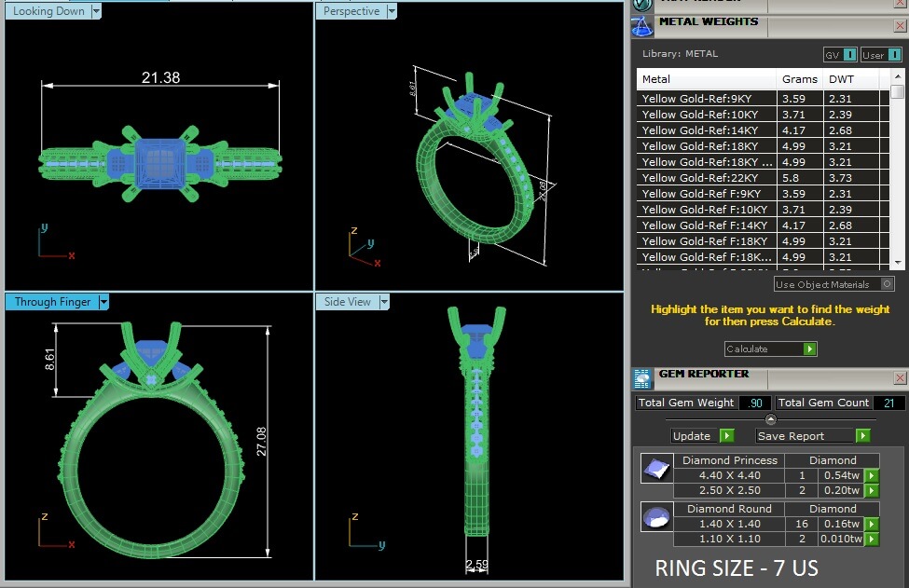Click green arrow for 0.20tw princess row

tap(872, 491)
